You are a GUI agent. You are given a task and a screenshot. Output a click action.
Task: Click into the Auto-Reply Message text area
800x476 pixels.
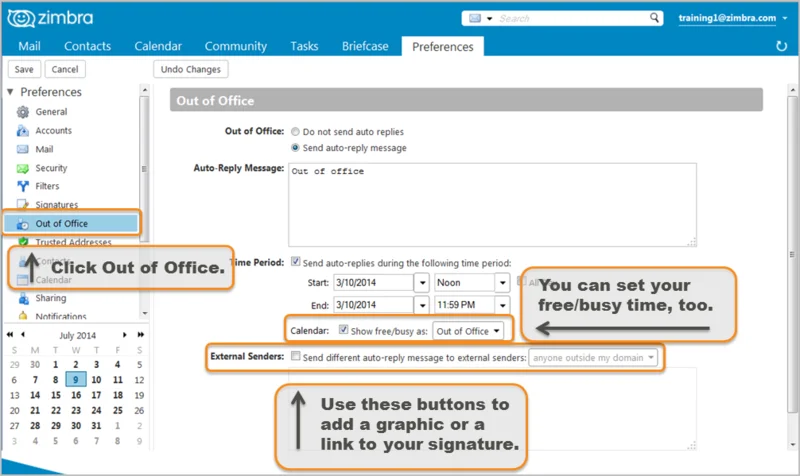[492, 205]
